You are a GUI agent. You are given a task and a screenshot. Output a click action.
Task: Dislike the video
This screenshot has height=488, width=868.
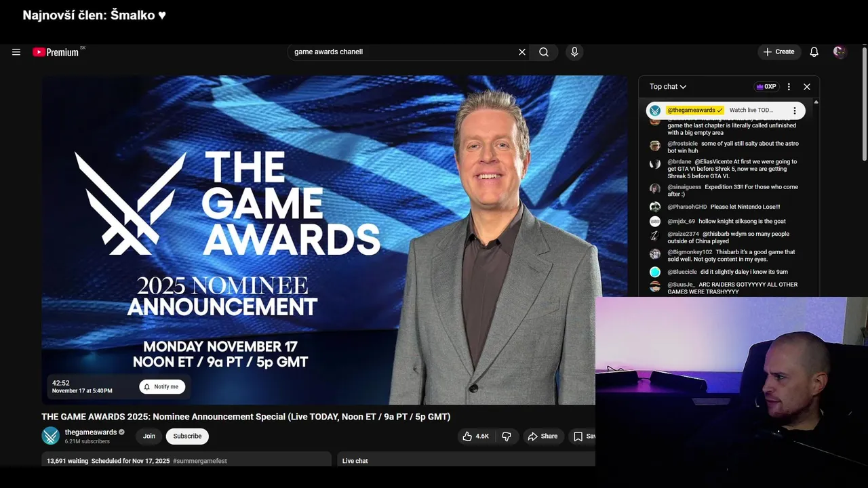point(507,436)
